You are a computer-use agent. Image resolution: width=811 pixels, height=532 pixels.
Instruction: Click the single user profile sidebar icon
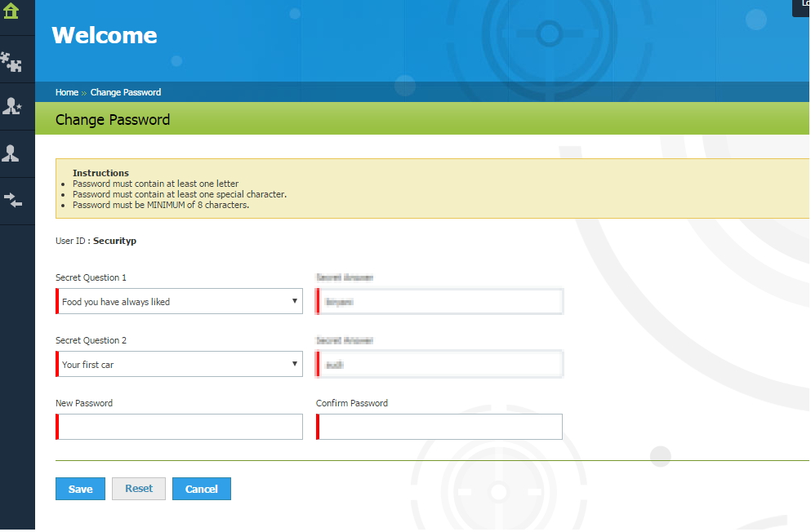11,153
